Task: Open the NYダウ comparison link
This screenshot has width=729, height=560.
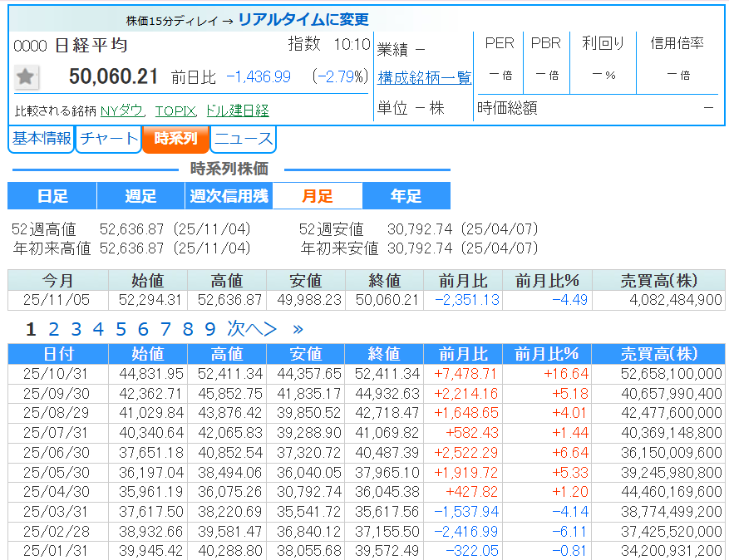Action: coord(122,111)
